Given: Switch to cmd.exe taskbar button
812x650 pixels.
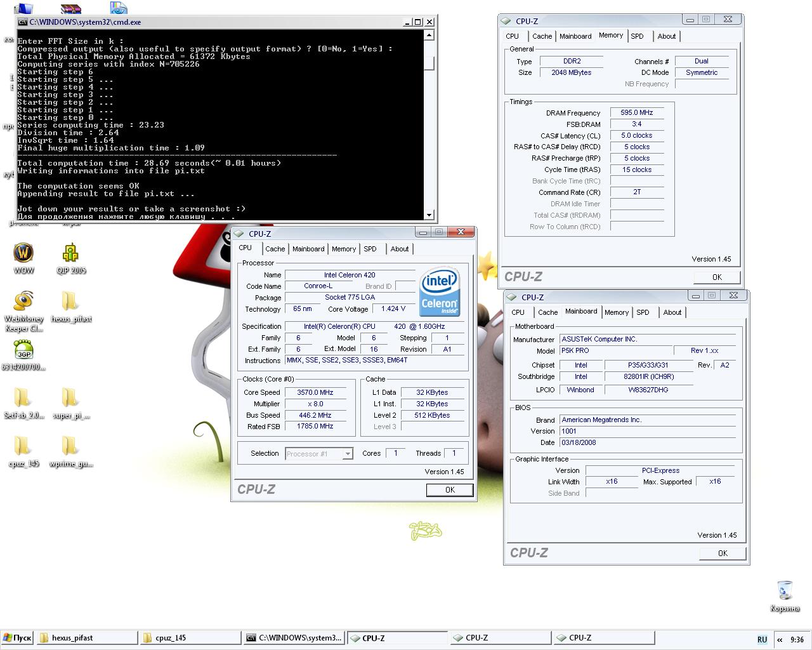Looking at the screenshot, I should click(294, 638).
